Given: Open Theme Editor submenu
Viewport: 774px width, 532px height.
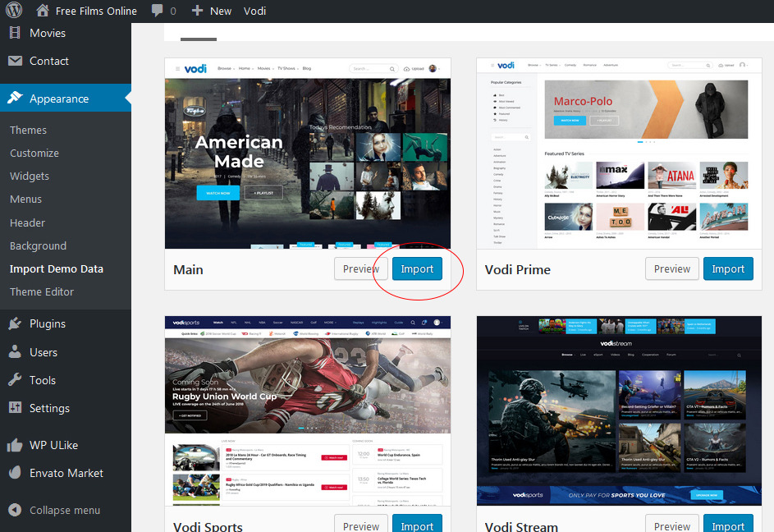Looking at the screenshot, I should pos(42,292).
